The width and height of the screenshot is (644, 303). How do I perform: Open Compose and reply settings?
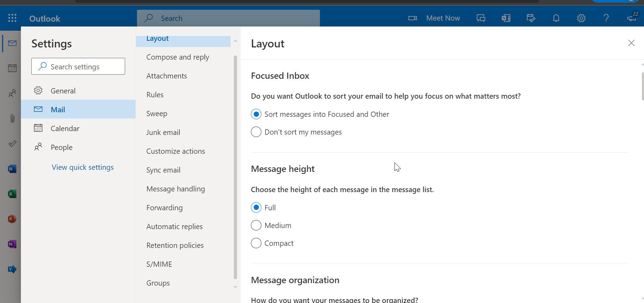tap(183, 57)
